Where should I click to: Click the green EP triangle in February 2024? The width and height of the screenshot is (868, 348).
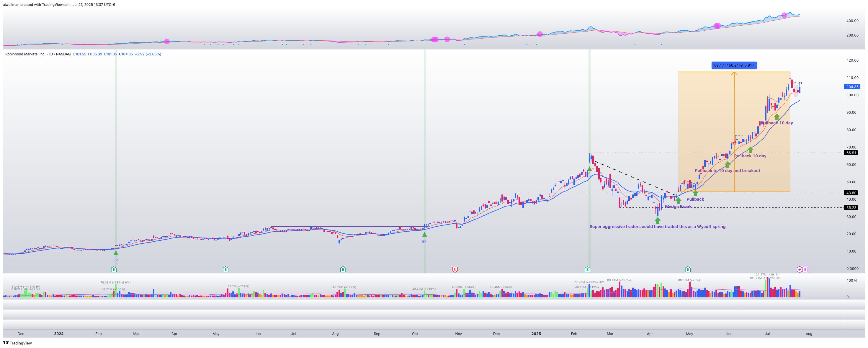(116, 253)
